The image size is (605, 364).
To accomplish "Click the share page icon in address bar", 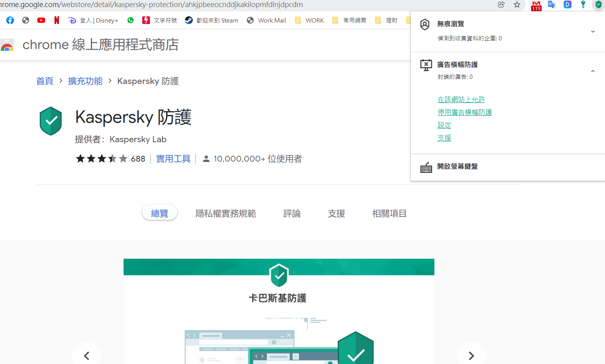I will coord(501,5).
